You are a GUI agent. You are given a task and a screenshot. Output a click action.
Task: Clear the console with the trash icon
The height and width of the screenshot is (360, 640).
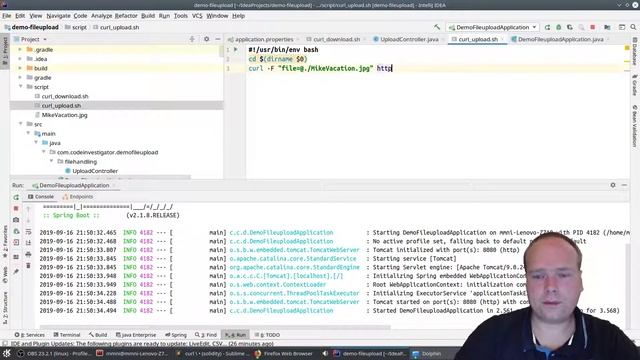(x=28, y=266)
